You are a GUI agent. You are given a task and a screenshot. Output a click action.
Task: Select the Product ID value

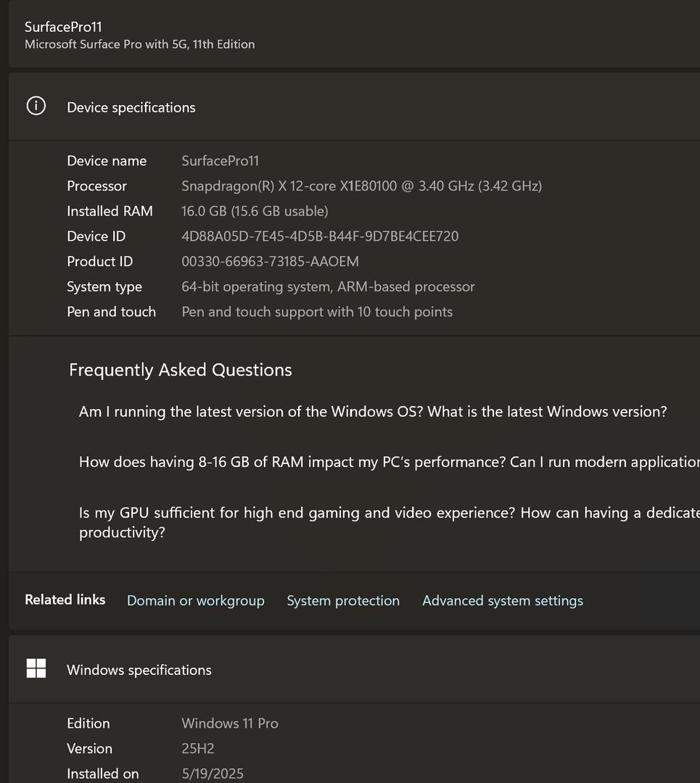pyautogui.click(x=270, y=262)
